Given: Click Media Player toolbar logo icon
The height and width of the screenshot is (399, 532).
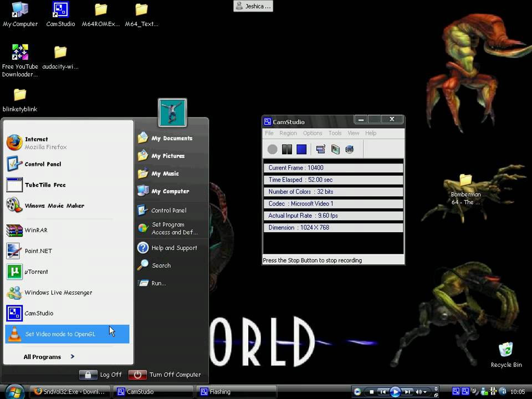Looking at the screenshot, I should pos(357,392).
